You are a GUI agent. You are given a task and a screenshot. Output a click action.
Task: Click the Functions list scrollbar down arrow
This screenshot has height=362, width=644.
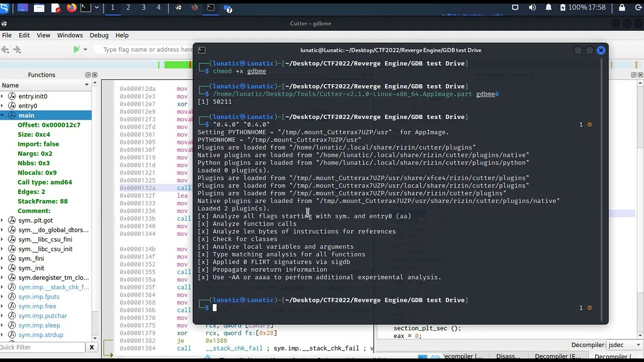pyautogui.click(x=95, y=338)
